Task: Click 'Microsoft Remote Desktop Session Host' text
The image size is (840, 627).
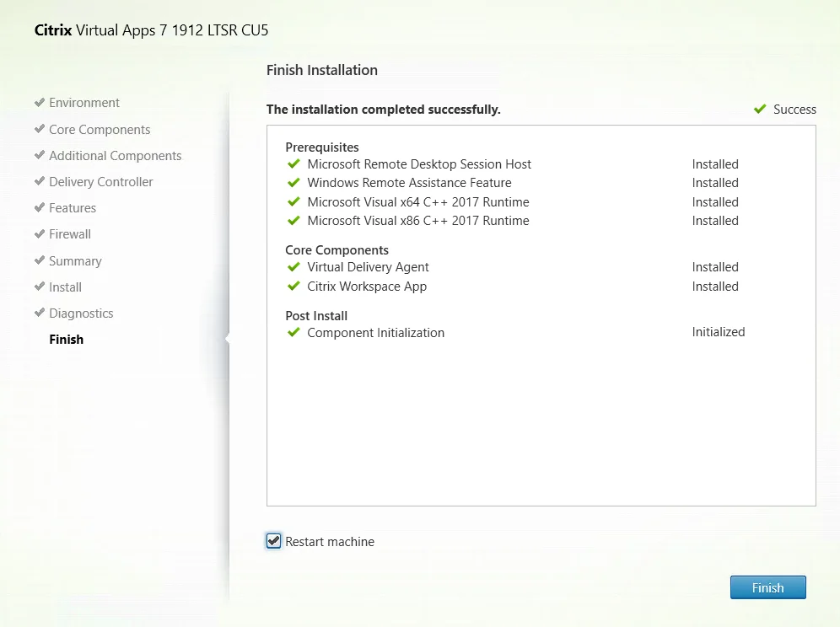Action: (x=419, y=163)
